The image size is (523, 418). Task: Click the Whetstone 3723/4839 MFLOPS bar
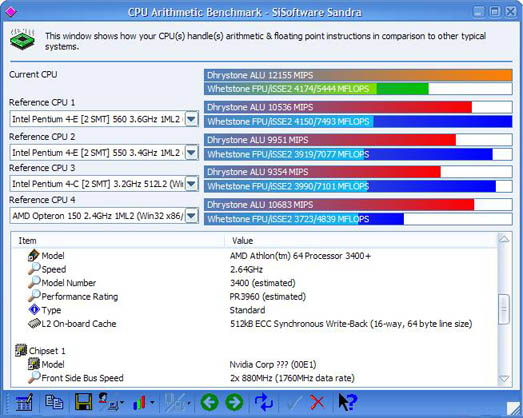358,219
